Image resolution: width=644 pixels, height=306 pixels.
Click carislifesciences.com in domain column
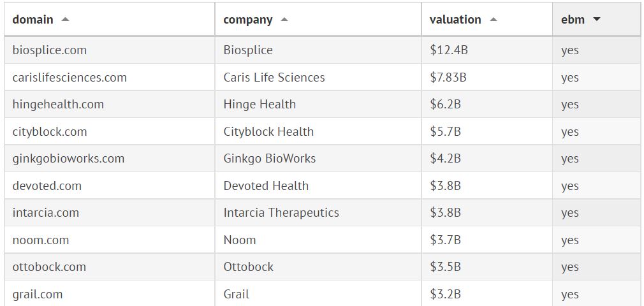[x=70, y=78]
